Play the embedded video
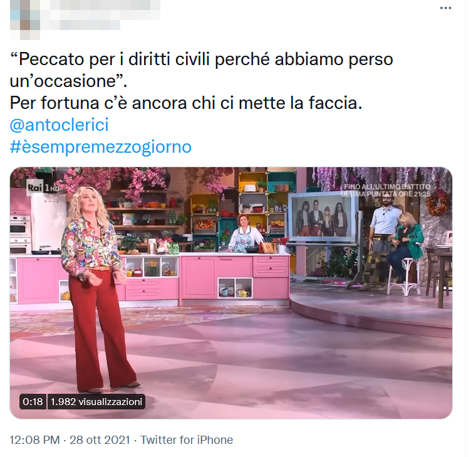The height and width of the screenshot is (457, 476). pos(231,293)
